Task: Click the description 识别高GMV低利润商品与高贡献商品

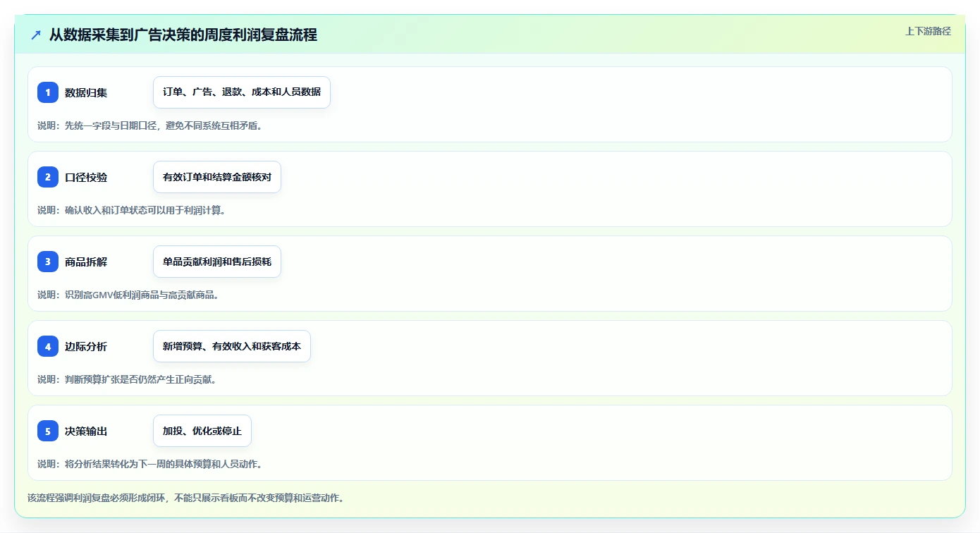Action: pos(141,295)
